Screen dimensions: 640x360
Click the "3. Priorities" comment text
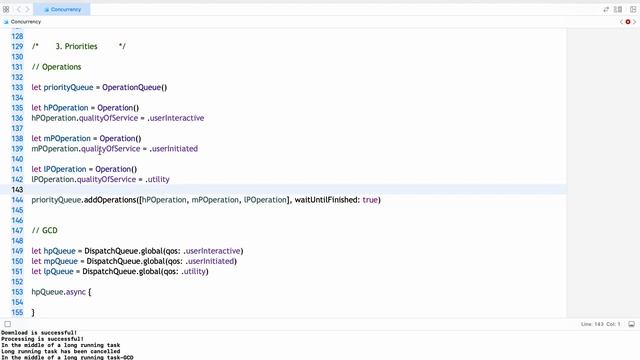(x=76, y=47)
